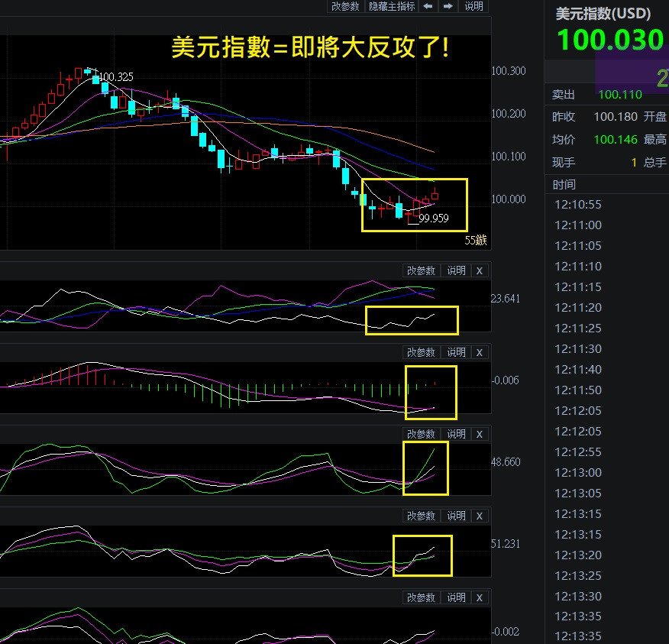The height and width of the screenshot is (644, 669).
Task: Toggle 隐藏主指标 to hide main chart indicators
Action: tap(392, 6)
